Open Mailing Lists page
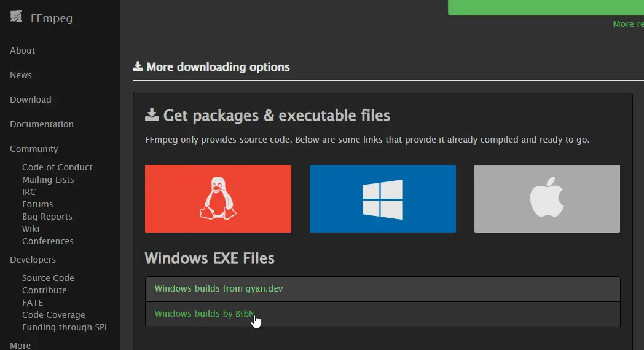Viewport: 644px width, 350px height. 48,180
